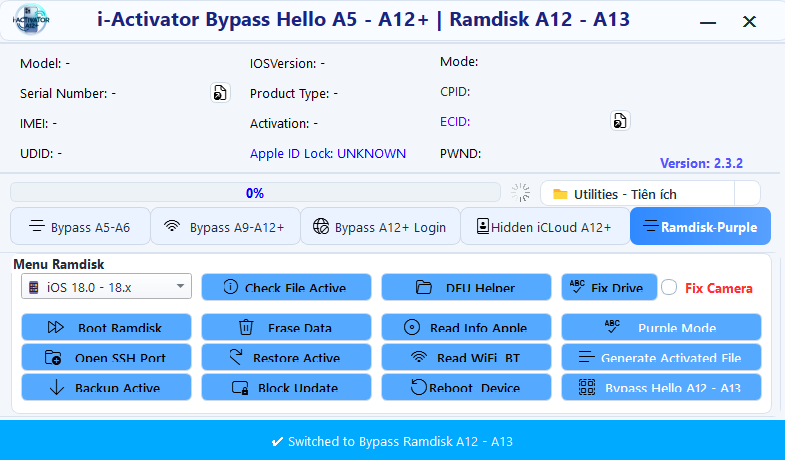Switch to the Bypass A5-A6 tab
The width and height of the screenshot is (785, 460).
click(80, 226)
